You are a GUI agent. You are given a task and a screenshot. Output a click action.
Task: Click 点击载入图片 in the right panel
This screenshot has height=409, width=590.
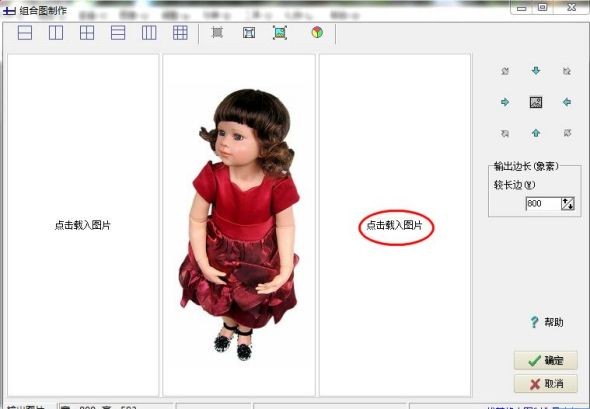pos(395,225)
